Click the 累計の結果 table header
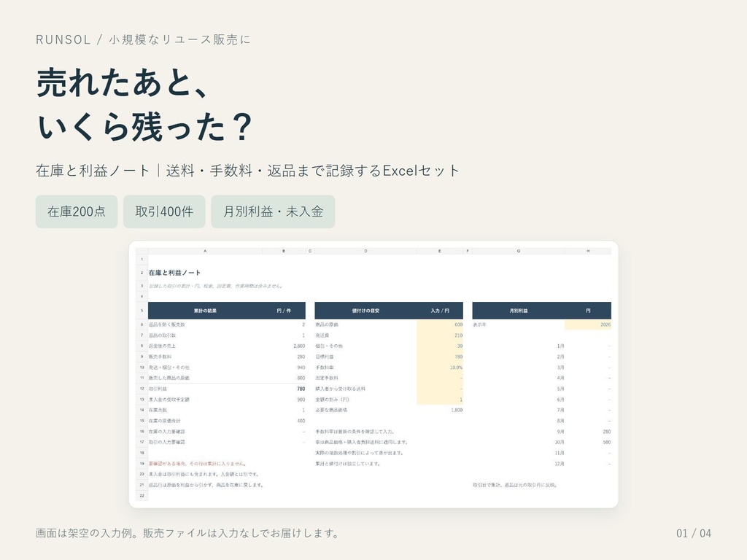This screenshot has height=560, width=747. pyautogui.click(x=205, y=311)
